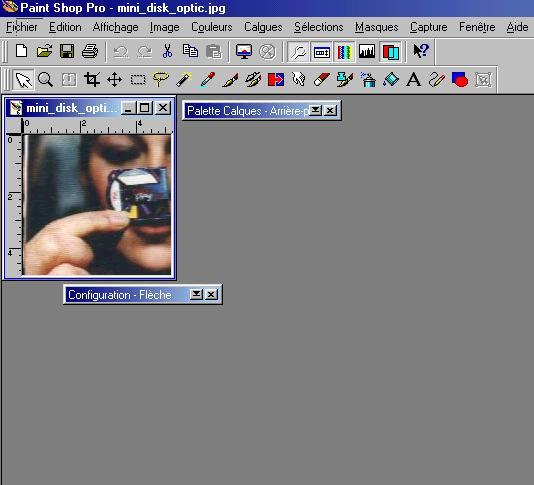Image resolution: width=534 pixels, height=485 pixels.
Task: Toggle the tool options palette button
Action: click(x=321, y=52)
